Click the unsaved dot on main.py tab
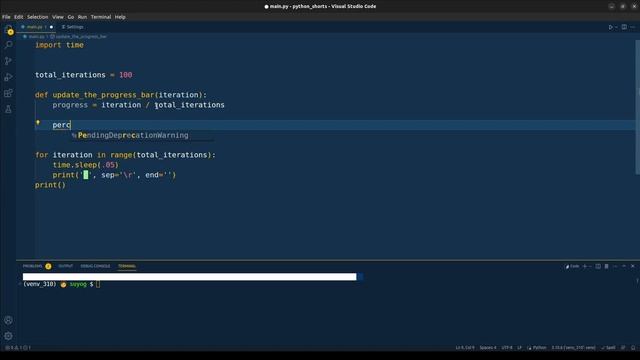 (51, 27)
